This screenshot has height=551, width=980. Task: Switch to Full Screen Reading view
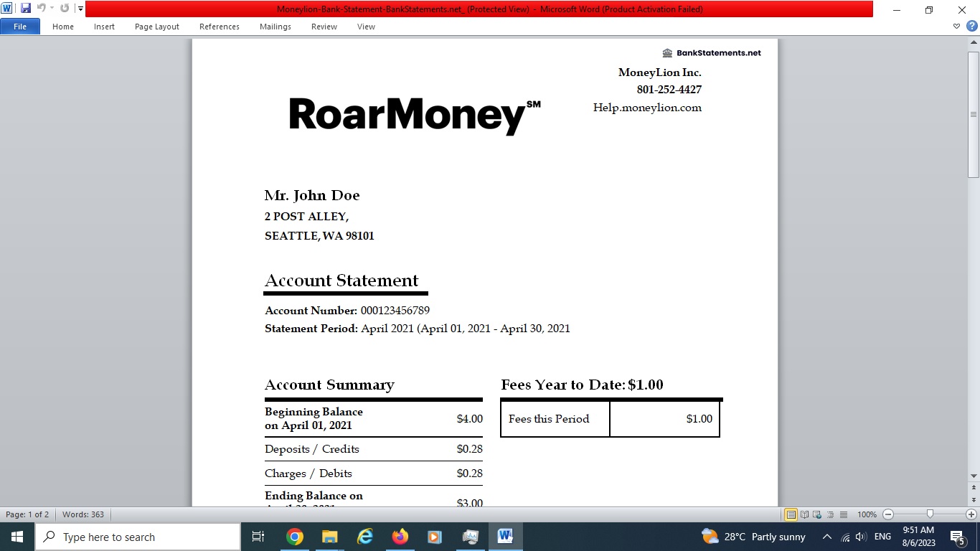click(804, 514)
